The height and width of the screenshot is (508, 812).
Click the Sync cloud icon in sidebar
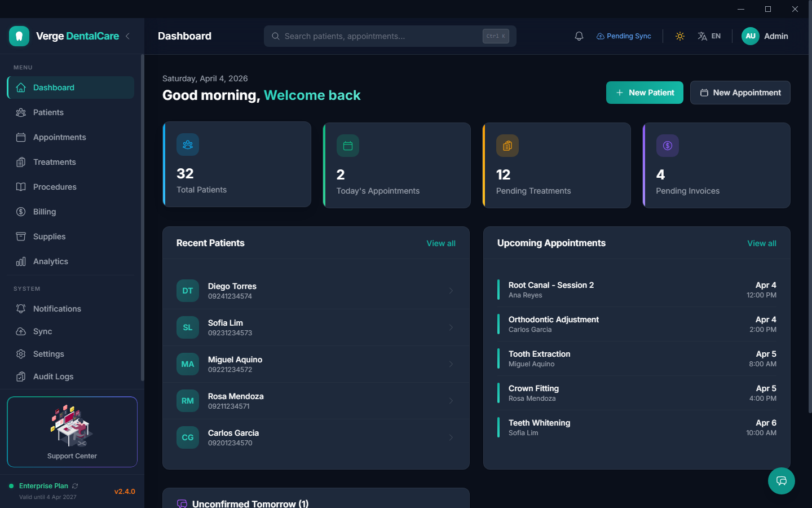click(x=21, y=331)
